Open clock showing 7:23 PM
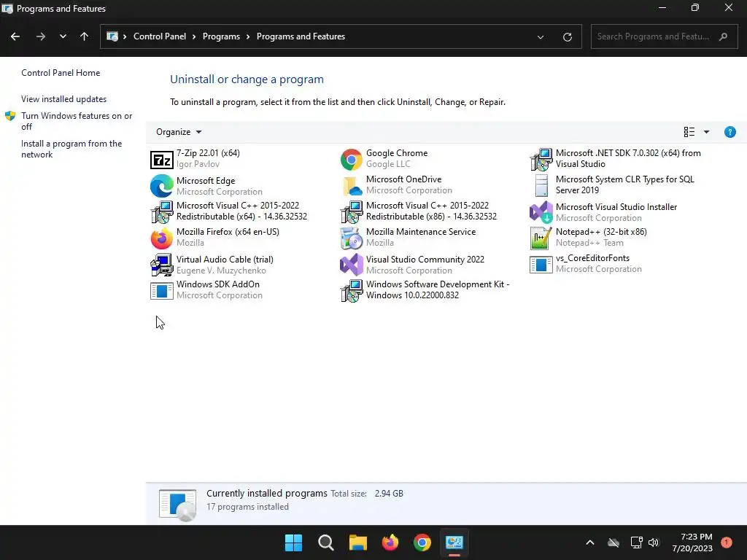747x560 pixels. pyautogui.click(x=692, y=542)
